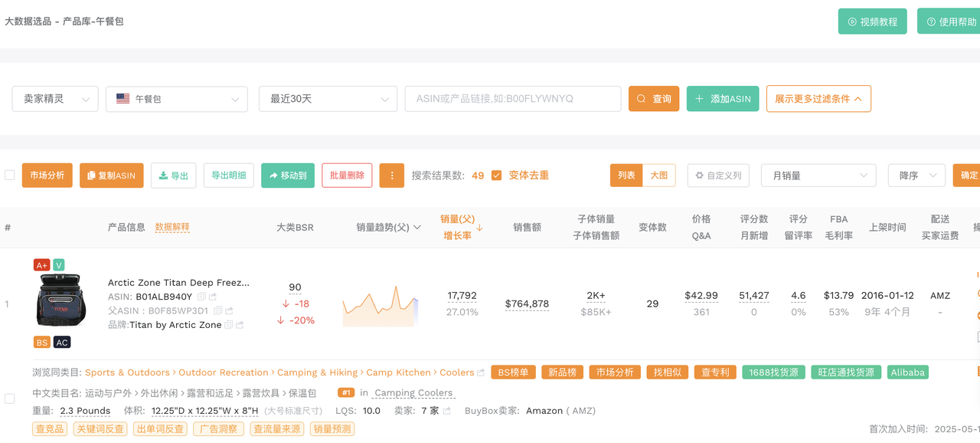Screen dimensions: 980x443
Task: Check the select-all checkbox in the toolbar
Action: [x=10, y=176]
